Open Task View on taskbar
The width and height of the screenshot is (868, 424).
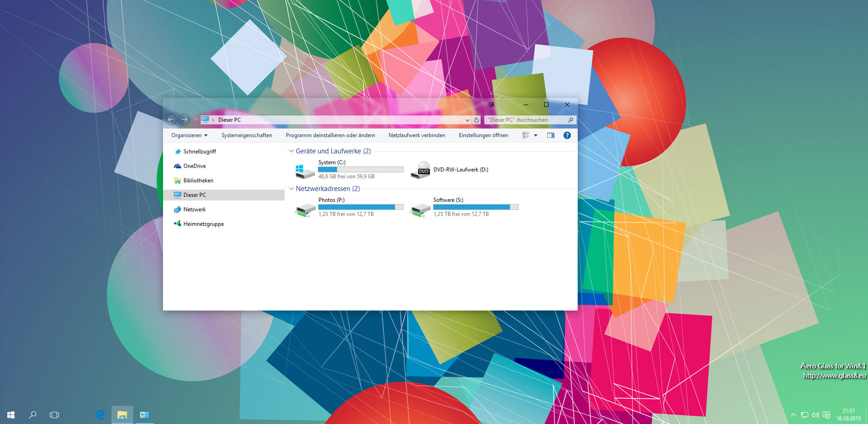pos(54,415)
